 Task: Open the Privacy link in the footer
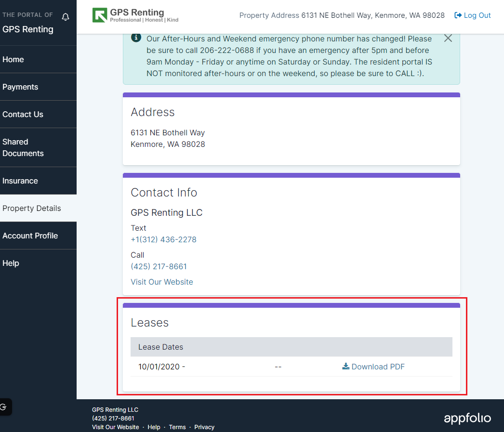coord(204,427)
